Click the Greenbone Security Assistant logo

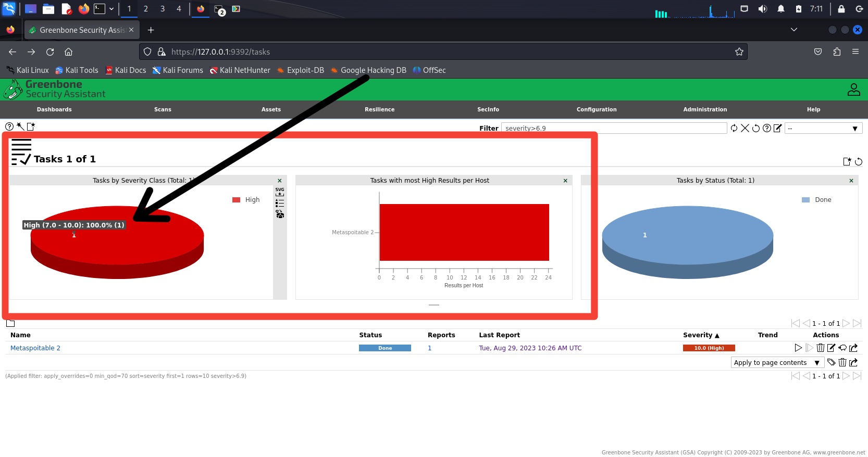coord(55,90)
